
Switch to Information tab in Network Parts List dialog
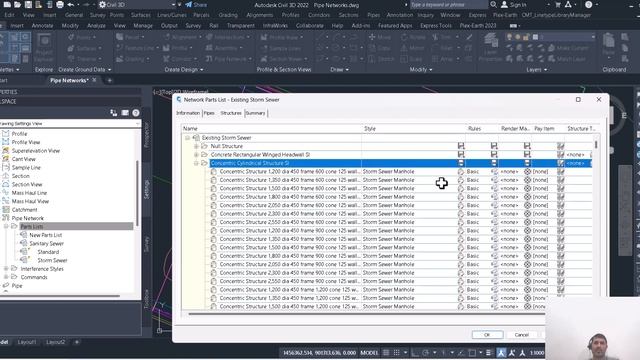click(x=188, y=113)
